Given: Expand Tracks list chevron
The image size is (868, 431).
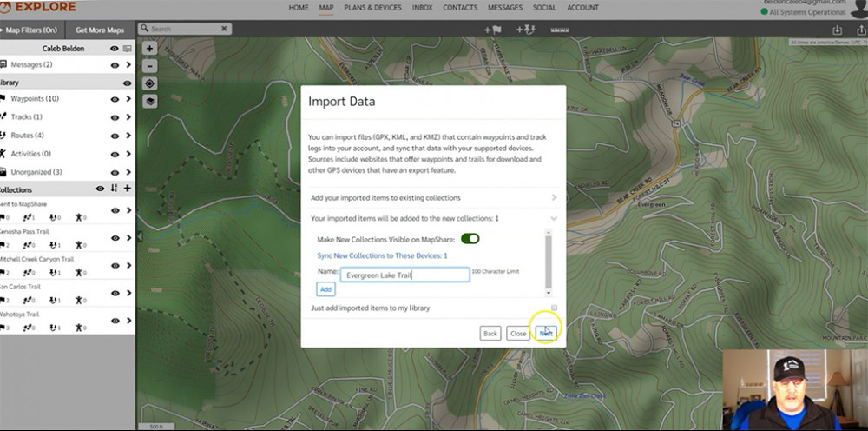Looking at the screenshot, I should coord(128,117).
